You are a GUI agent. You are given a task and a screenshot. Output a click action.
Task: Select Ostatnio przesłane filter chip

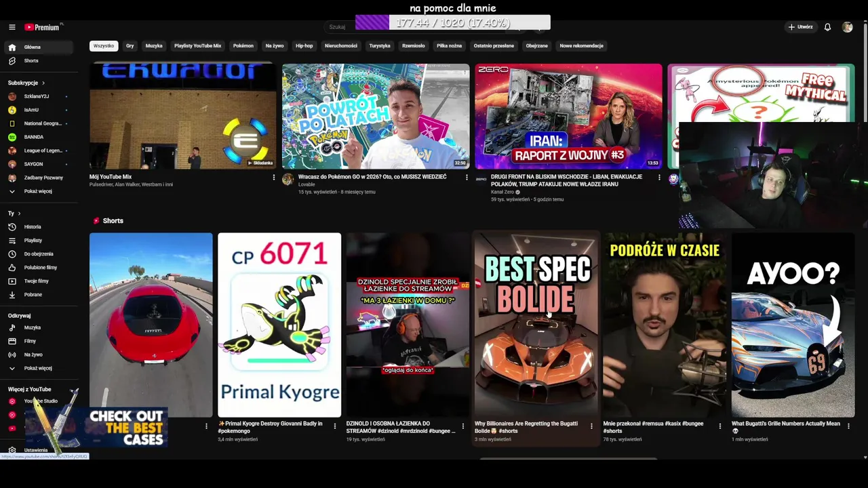click(494, 46)
